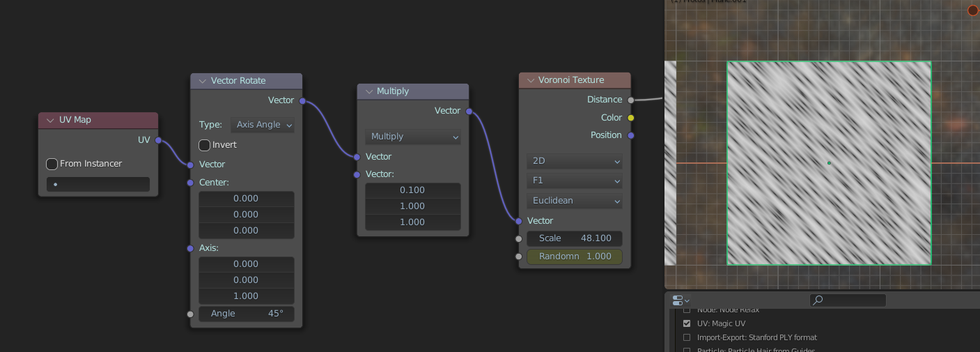Viewport: 980px width, 352px height.
Task: Click the Voronoi yellow Color output socket
Action: click(630, 118)
